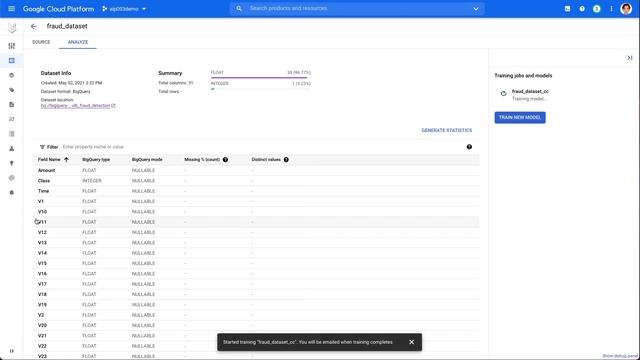
Task: Open the bell-shaped icon in sidebar
Action: point(12,192)
